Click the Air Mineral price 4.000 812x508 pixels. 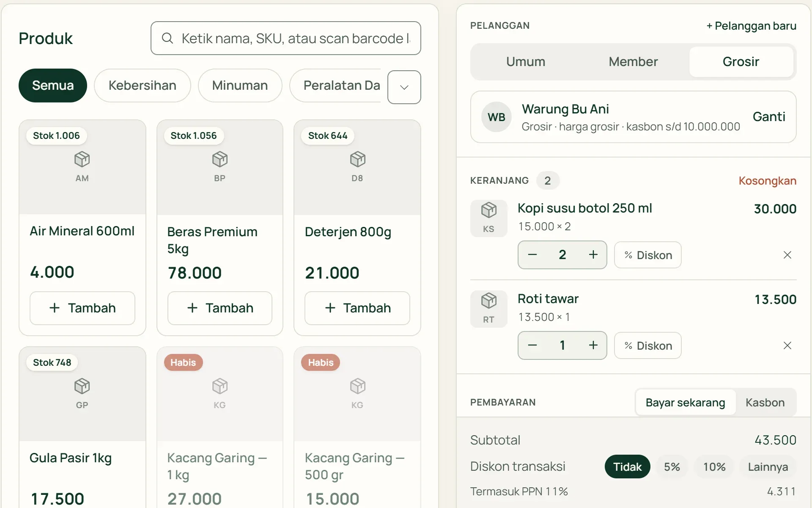coord(52,272)
